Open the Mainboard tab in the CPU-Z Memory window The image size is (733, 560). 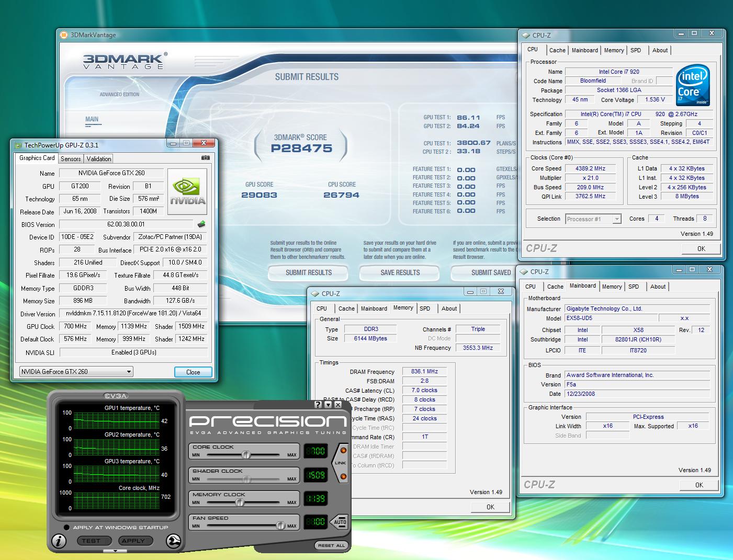(x=374, y=308)
